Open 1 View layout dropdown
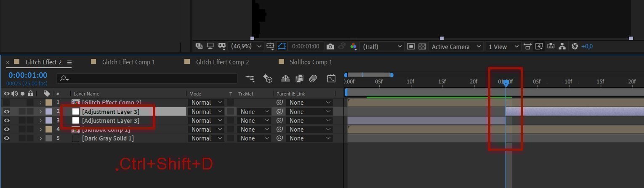The height and width of the screenshot is (188, 644). tap(503, 47)
